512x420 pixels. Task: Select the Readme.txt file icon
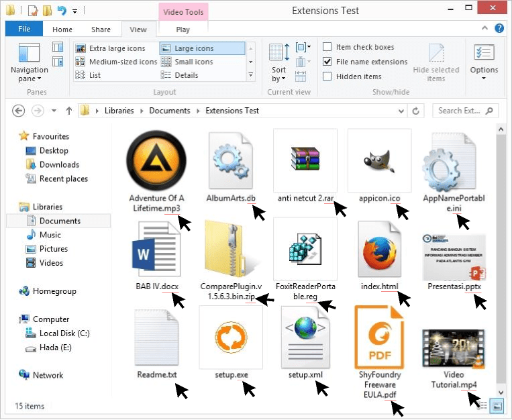click(156, 337)
